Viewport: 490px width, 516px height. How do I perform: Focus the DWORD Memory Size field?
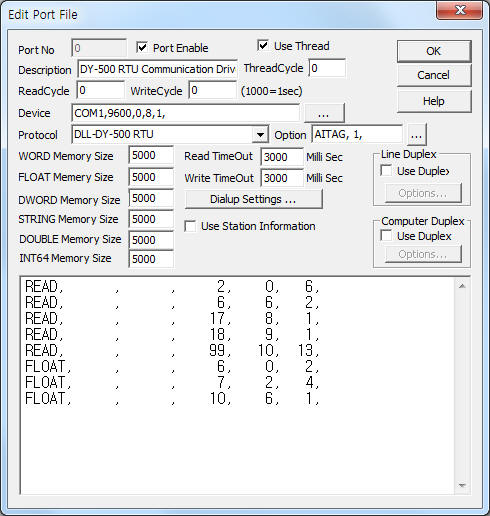pyautogui.click(x=151, y=198)
